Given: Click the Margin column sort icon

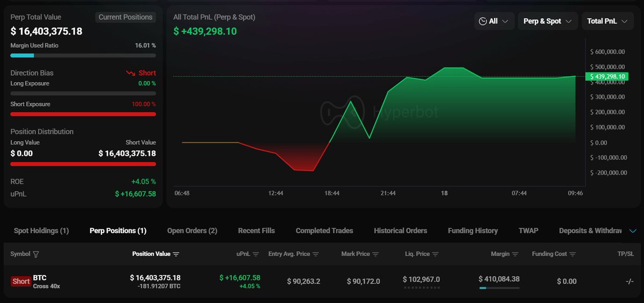Looking at the screenshot, I should click(515, 254).
